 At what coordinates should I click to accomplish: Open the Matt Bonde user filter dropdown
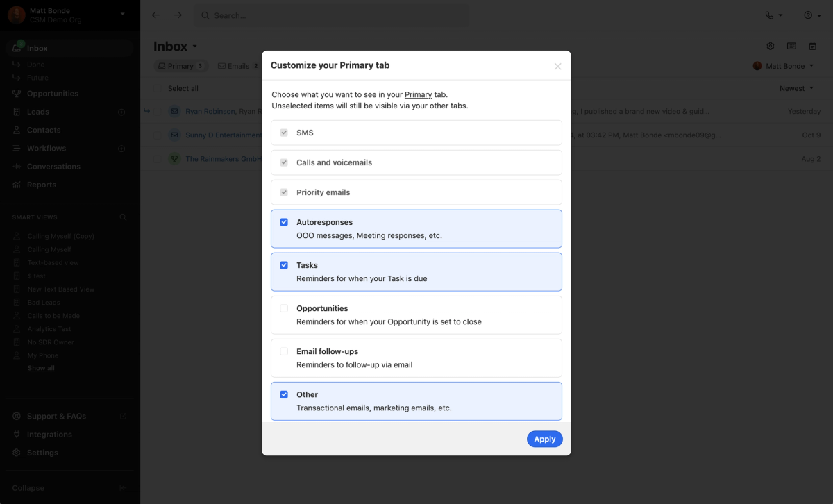pos(784,66)
